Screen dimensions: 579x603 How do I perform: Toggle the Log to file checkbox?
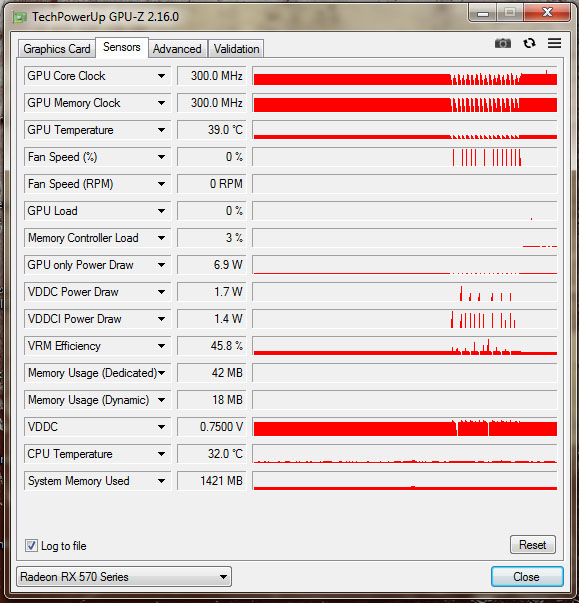coord(31,546)
